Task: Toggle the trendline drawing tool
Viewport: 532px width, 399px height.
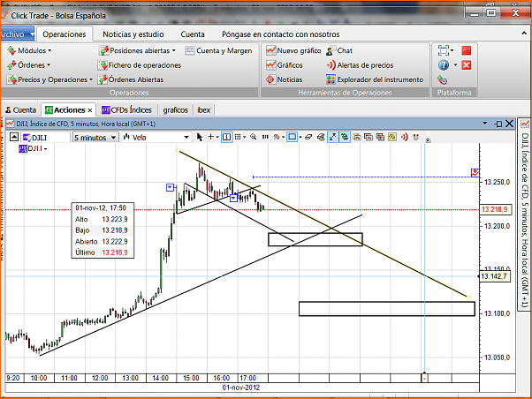Action: 333,137
